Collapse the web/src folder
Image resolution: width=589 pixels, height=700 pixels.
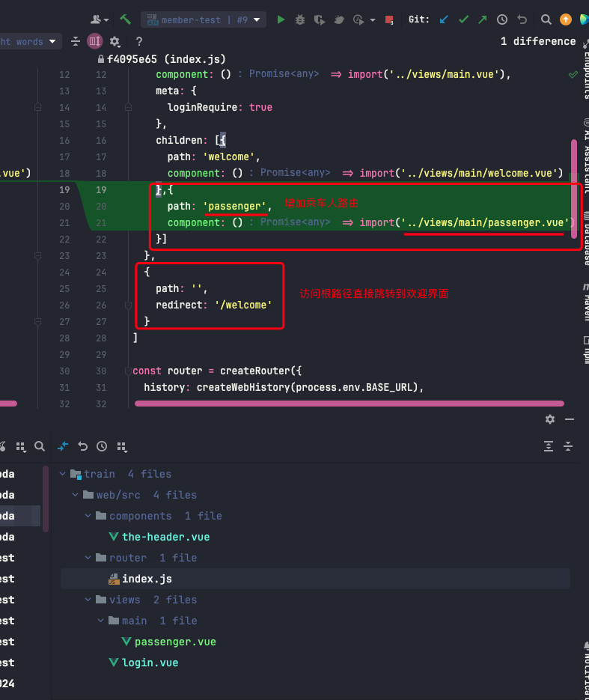click(76, 495)
